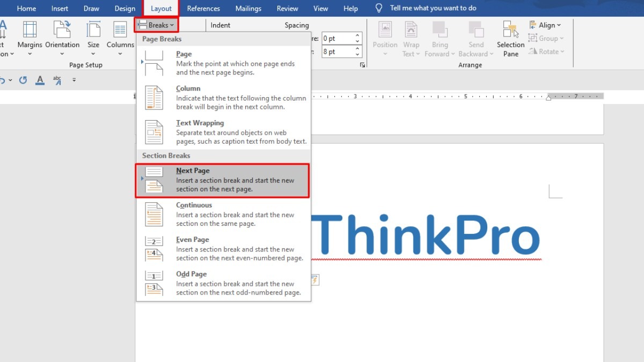Switch to the Help tab

350,9
